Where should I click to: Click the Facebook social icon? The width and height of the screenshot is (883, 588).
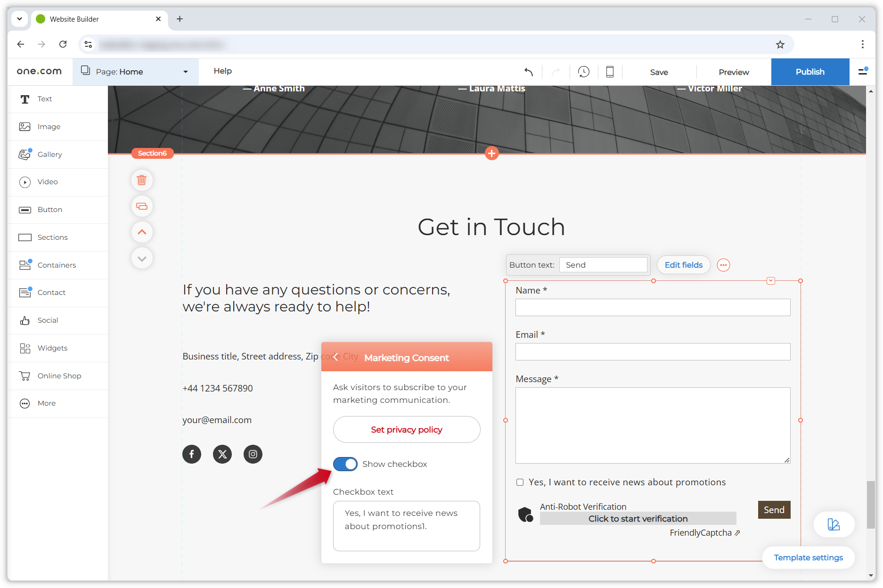[192, 454]
